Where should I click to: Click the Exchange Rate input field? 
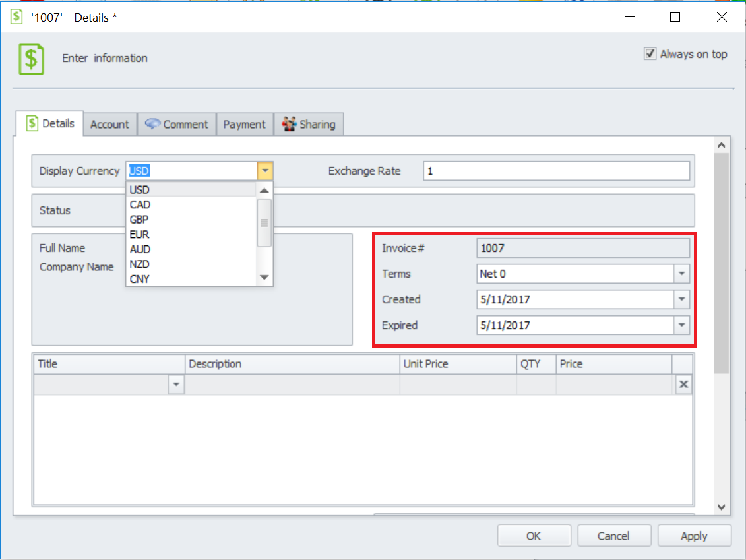(x=556, y=171)
